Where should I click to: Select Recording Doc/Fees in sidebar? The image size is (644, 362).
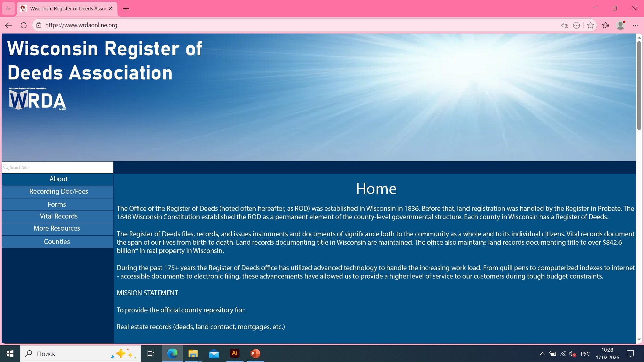coord(58,191)
